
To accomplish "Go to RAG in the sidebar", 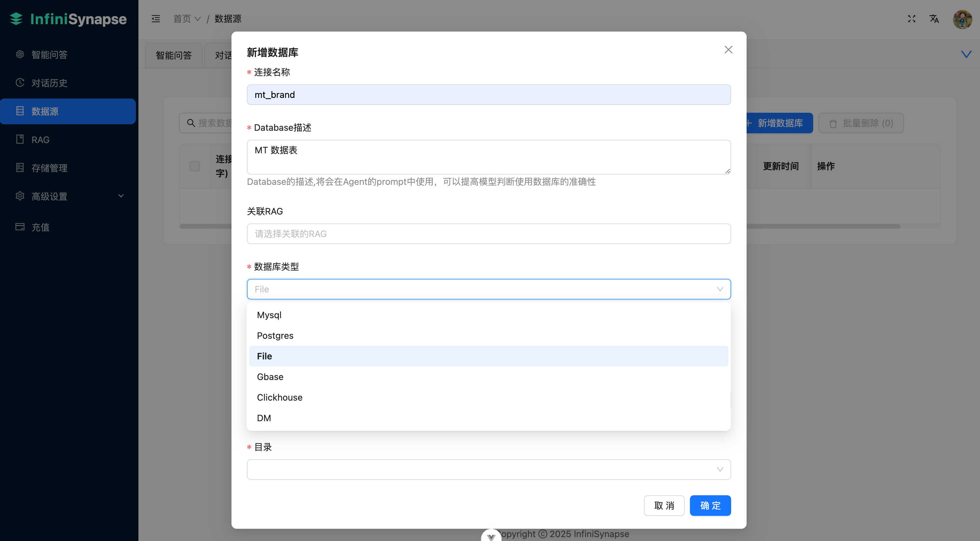I will [40, 140].
